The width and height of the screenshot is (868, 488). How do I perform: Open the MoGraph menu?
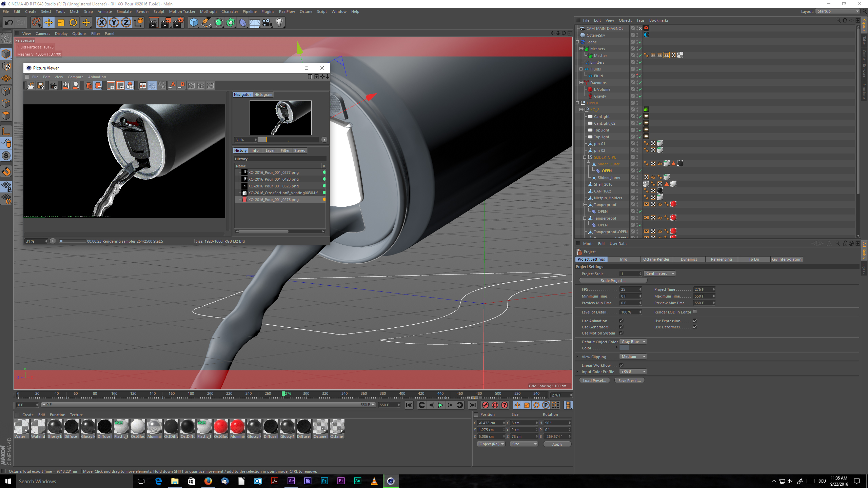pos(208,12)
